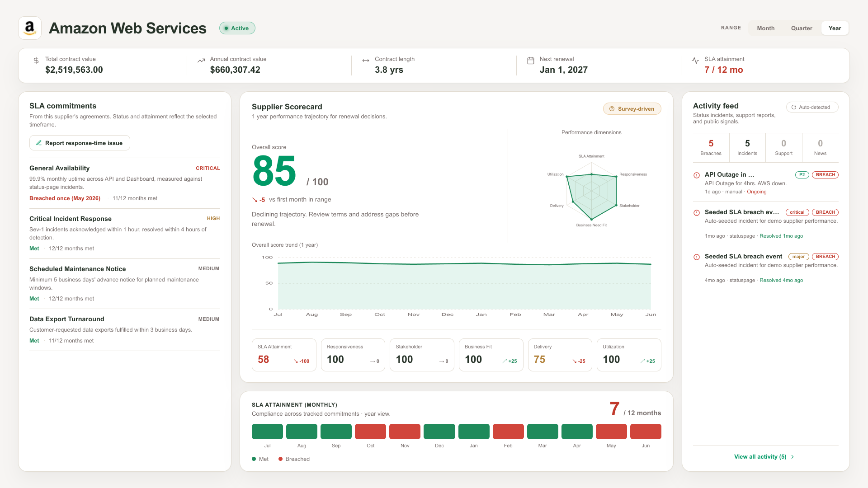
Task: Open the Delivery 75 score card
Action: tap(560, 355)
